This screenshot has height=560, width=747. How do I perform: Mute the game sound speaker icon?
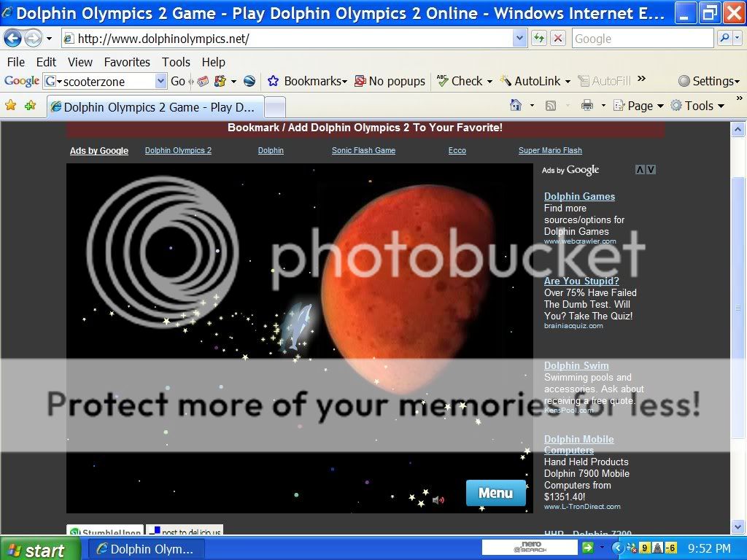coord(438,500)
